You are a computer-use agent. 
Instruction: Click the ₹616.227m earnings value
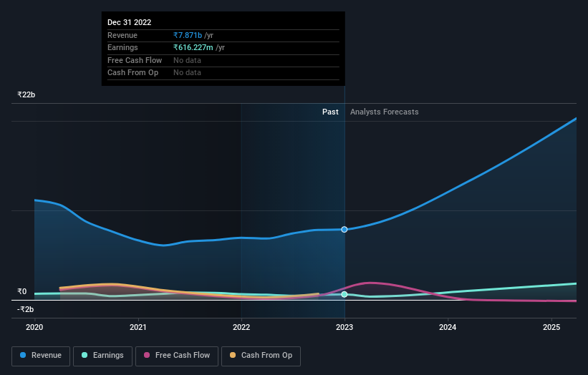(193, 47)
